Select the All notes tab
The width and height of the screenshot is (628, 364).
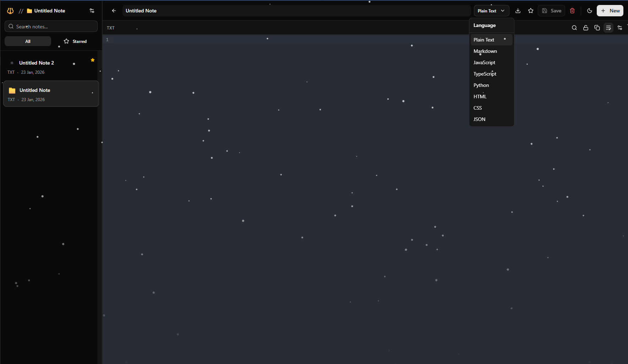coord(27,41)
